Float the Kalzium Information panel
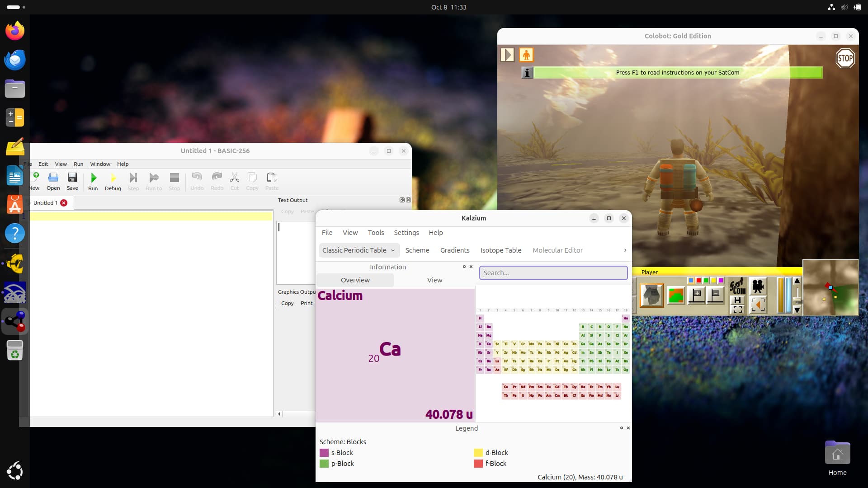Viewport: 868px width, 488px height. (464, 267)
